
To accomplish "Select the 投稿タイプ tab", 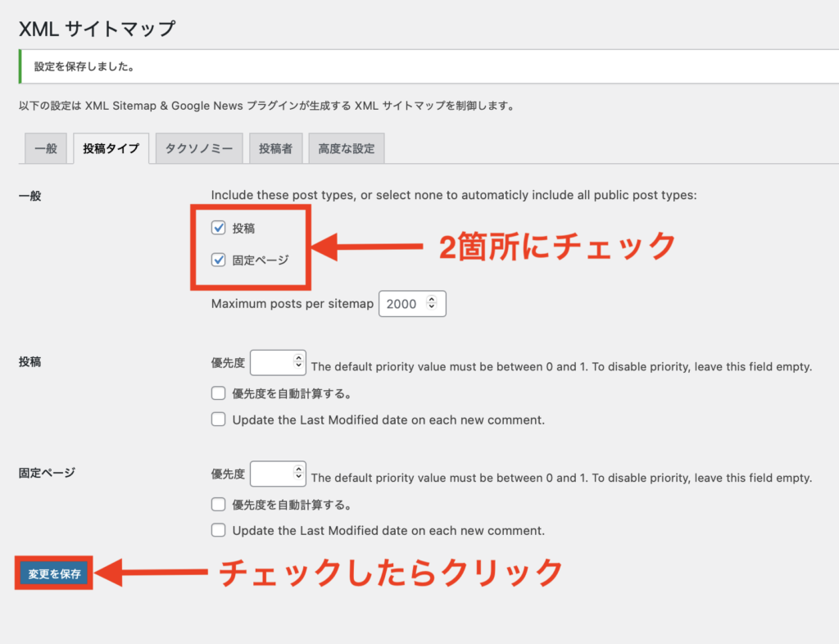I will (x=111, y=148).
